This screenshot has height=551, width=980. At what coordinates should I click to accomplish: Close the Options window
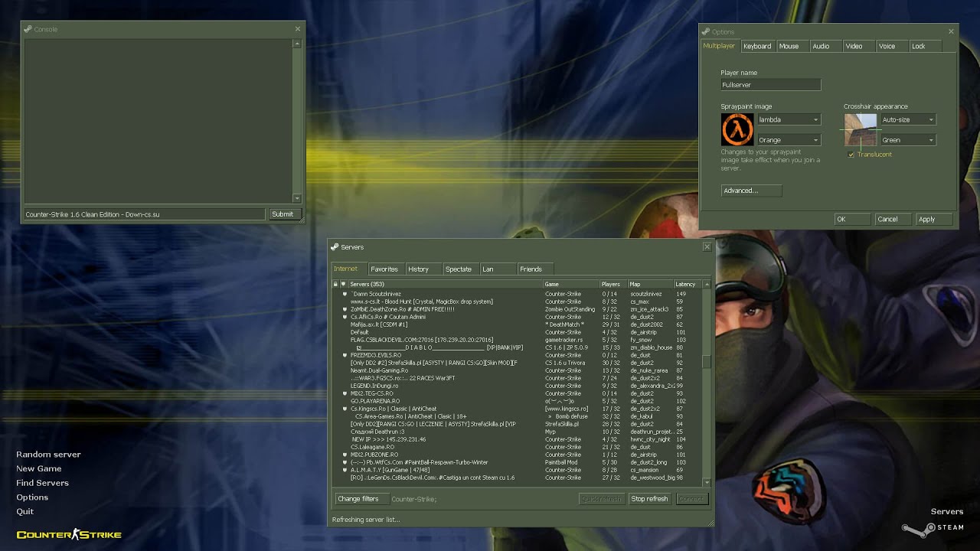tap(952, 31)
